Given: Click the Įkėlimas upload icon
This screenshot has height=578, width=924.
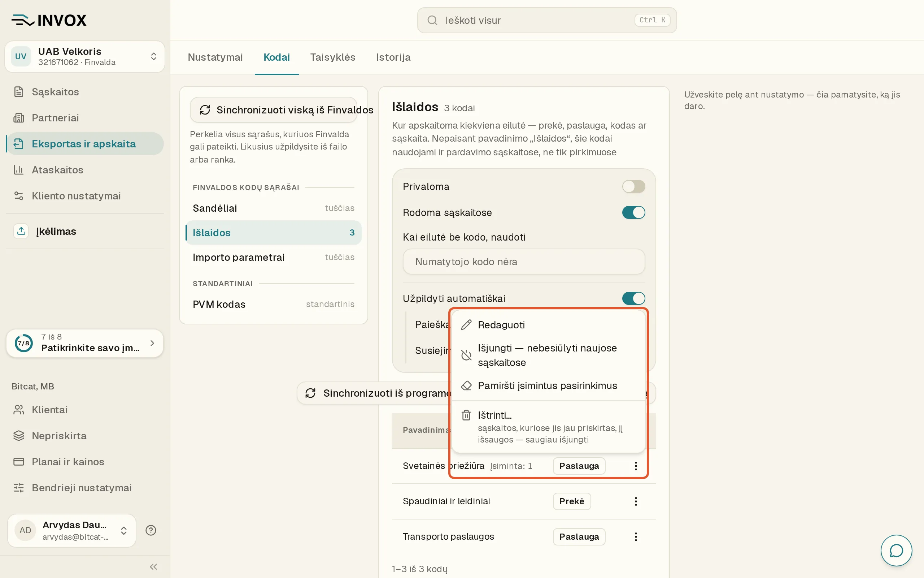Looking at the screenshot, I should (x=21, y=231).
